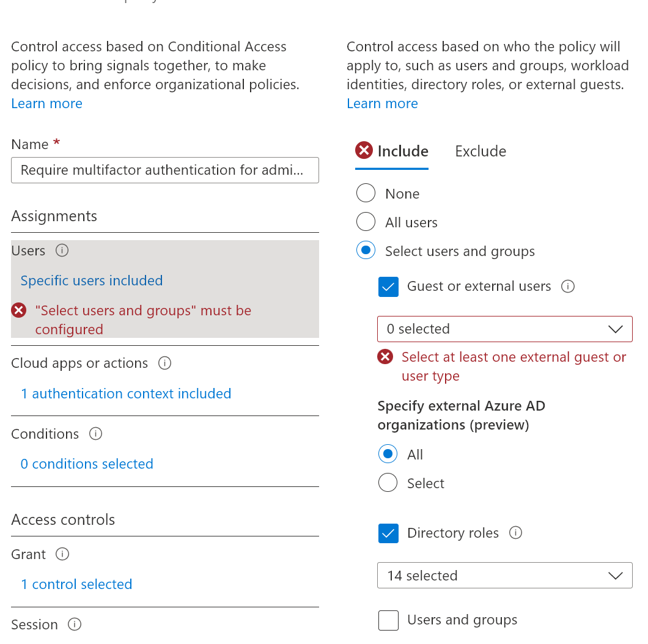Open the 1 authentication context included link
The image size is (648, 644).
click(x=126, y=393)
